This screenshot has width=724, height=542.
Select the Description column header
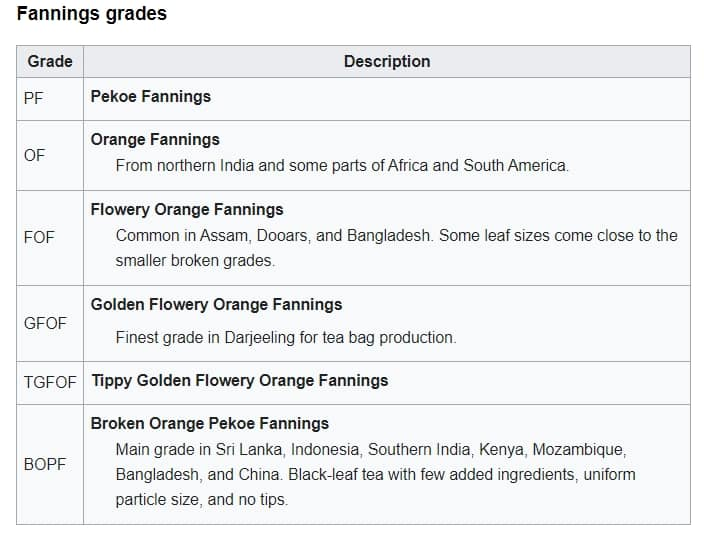pos(387,61)
